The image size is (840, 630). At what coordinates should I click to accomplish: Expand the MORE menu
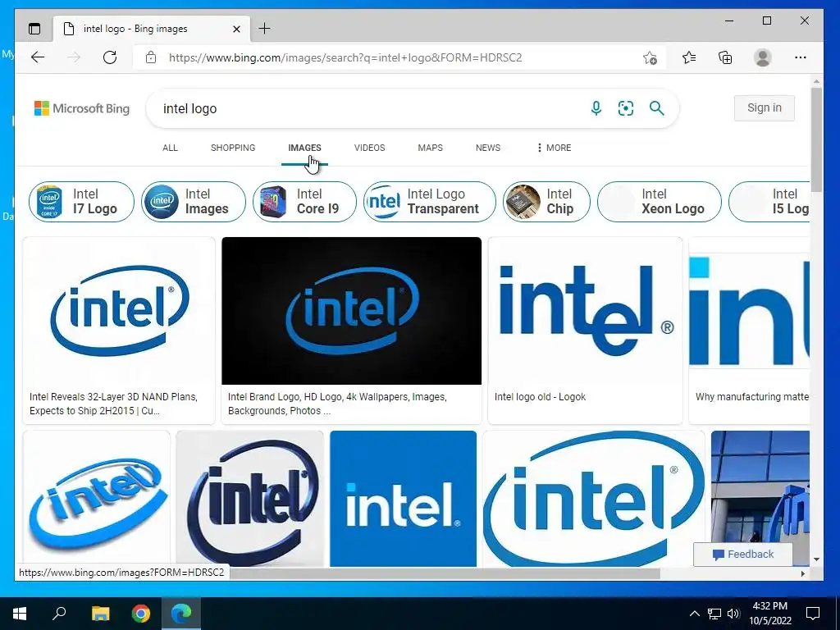click(x=554, y=148)
